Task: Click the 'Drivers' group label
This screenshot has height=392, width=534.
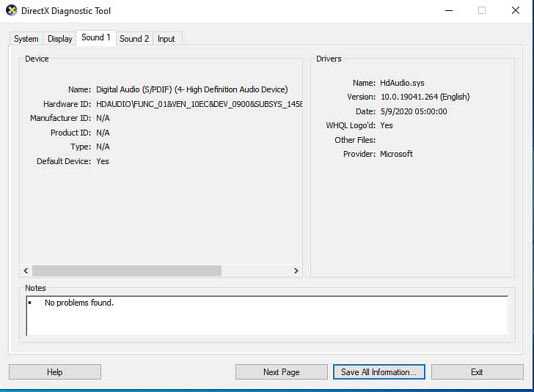Action: [x=329, y=59]
